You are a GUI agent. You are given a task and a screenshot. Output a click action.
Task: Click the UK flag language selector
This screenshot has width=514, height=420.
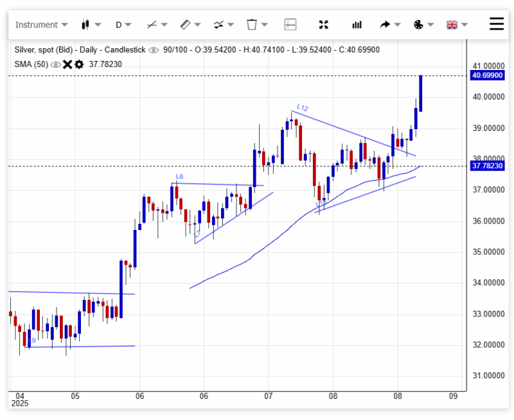click(x=457, y=25)
